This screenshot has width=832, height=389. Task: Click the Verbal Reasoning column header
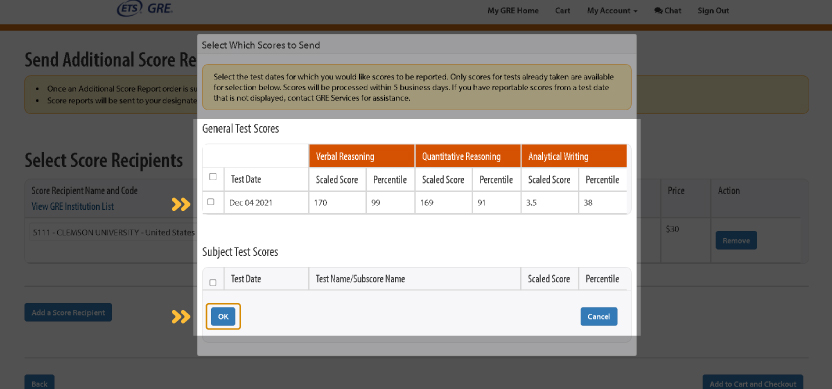tap(361, 156)
